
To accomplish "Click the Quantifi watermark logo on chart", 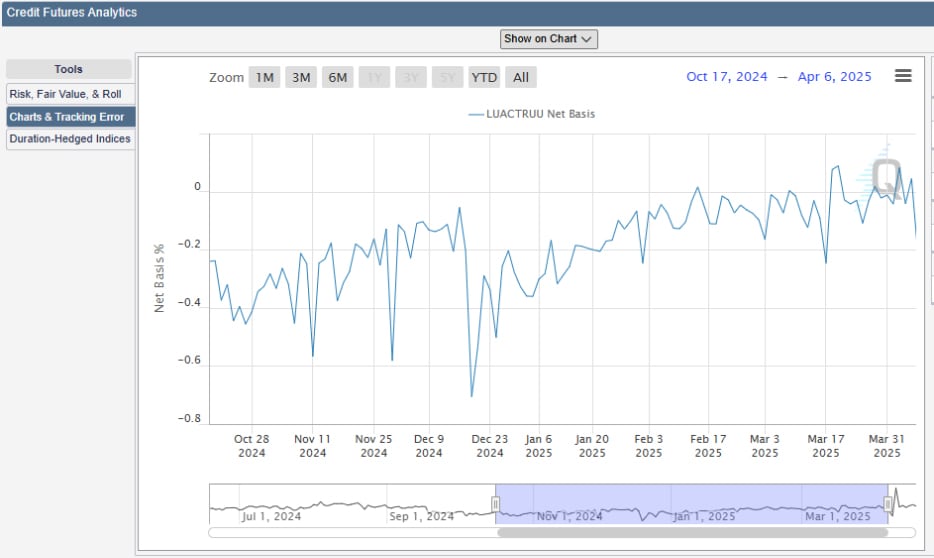I will pos(884,175).
